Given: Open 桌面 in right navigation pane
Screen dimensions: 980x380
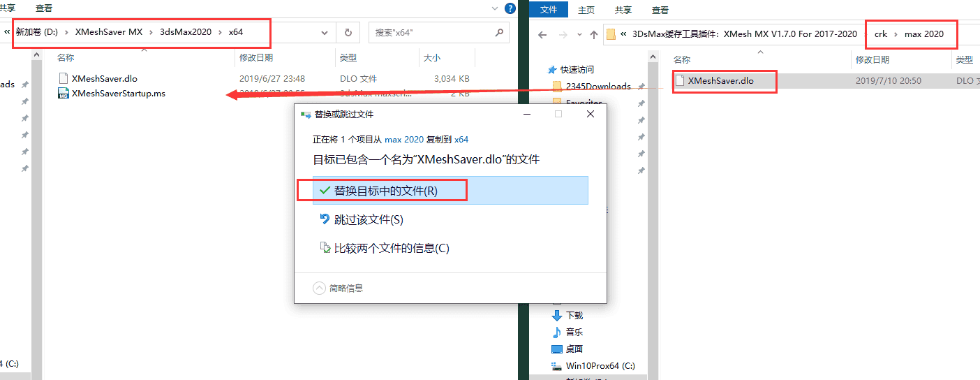Looking at the screenshot, I should pyautogui.click(x=574, y=349).
